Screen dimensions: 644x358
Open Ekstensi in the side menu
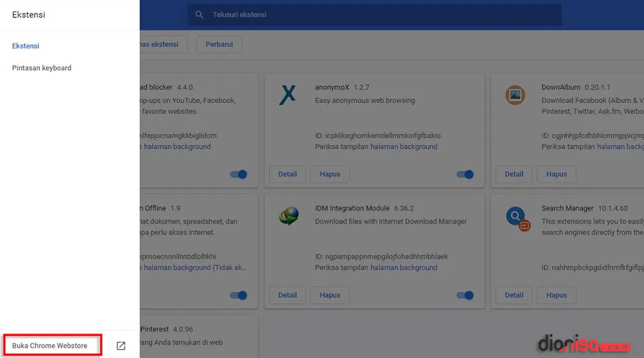point(26,46)
